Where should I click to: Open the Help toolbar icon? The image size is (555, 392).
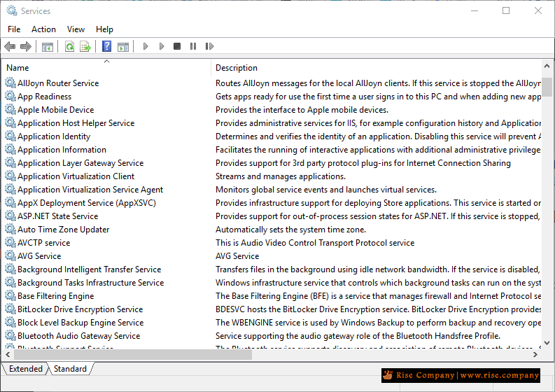pyautogui.click(x=106, y=46)
